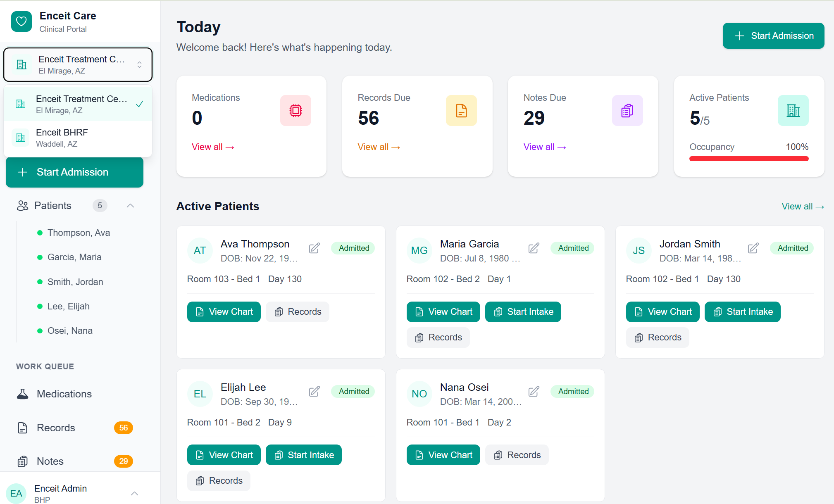The height and width of the screenshot is (504, 834).
Task: Edit Maria Garcia using the pencil icon
Action: tap(534, 248)
